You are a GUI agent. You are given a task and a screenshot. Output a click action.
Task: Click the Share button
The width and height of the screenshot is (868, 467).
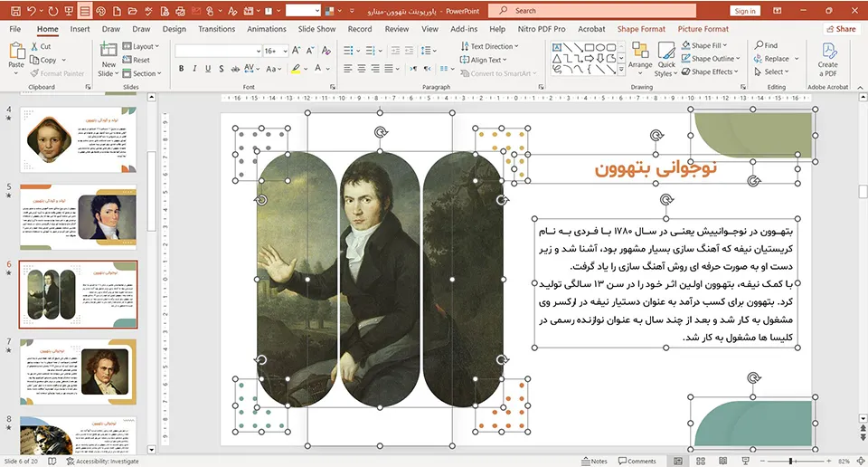point(841,29)
